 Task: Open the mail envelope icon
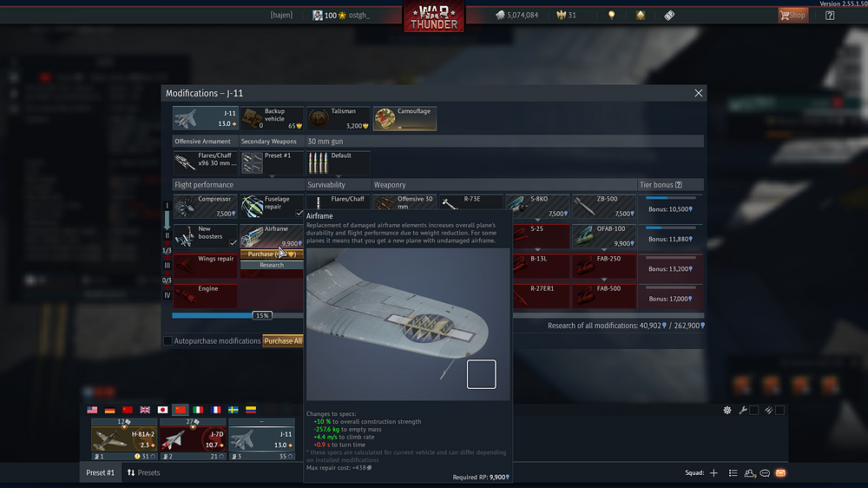(x=780, y=472)
